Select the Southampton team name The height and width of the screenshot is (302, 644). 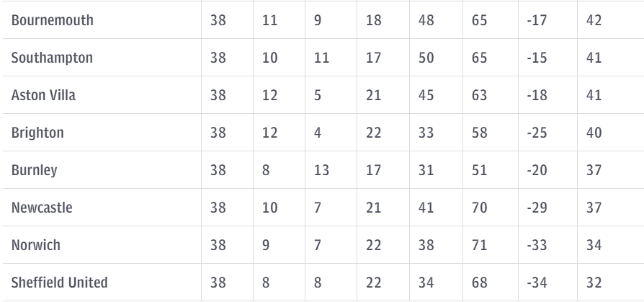tap(52, 58)
